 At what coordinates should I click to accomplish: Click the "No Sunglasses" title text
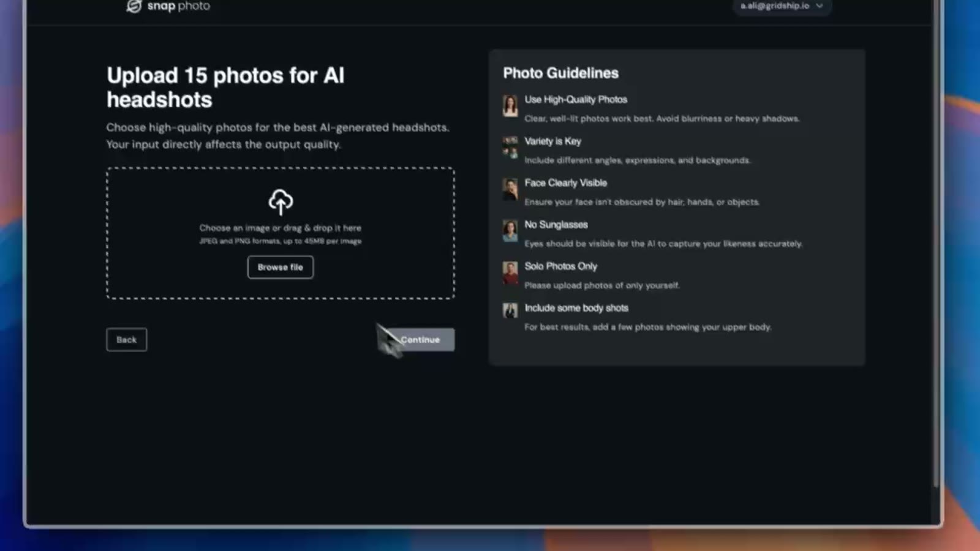556,224
